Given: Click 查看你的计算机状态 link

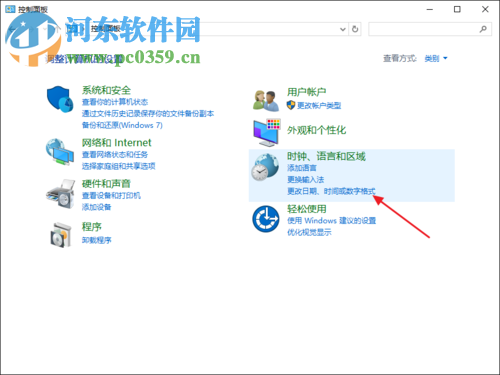Looking at the screenshot, I should 115,102.
